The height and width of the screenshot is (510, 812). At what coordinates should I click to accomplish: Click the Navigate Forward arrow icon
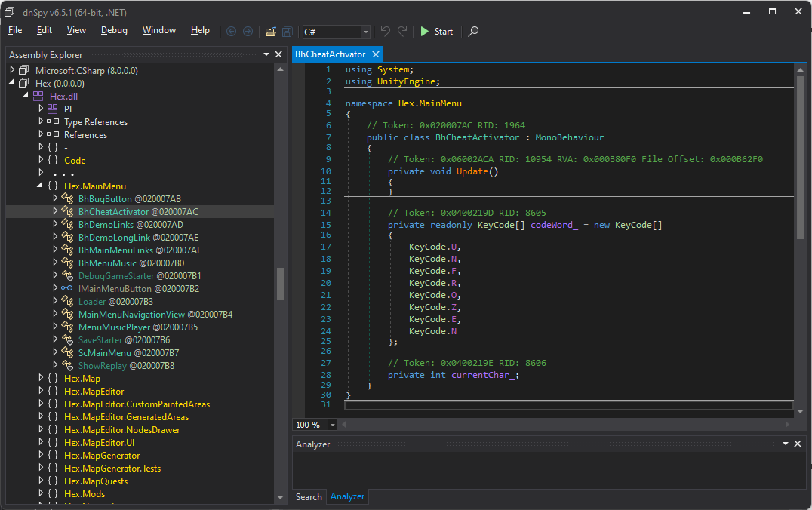click(x=248, y=32)
